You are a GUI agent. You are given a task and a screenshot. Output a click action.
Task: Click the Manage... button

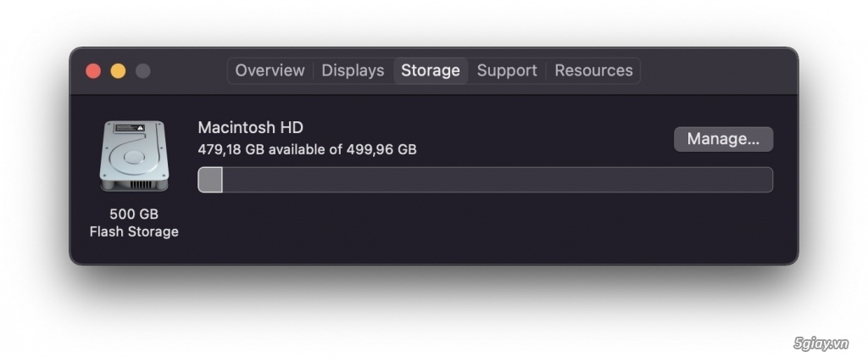pyautogui.click(x=723, y=139)
